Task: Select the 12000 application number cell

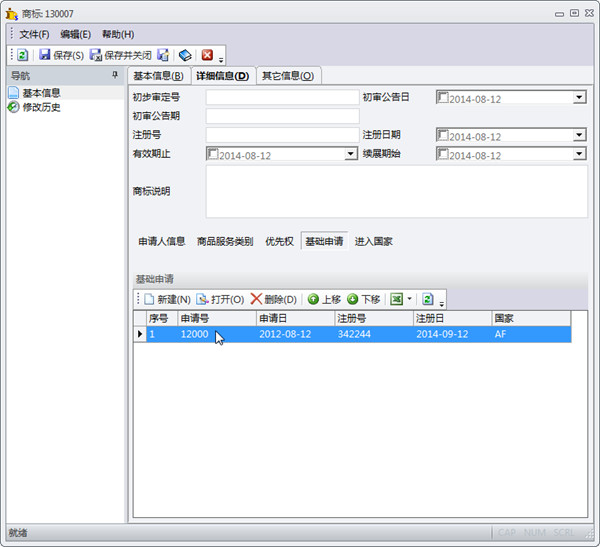Action: 217,334
